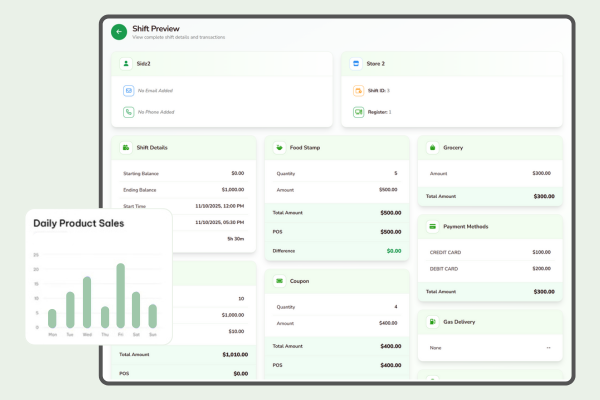Click the store icon beside Store 2

tap(356, 64)
